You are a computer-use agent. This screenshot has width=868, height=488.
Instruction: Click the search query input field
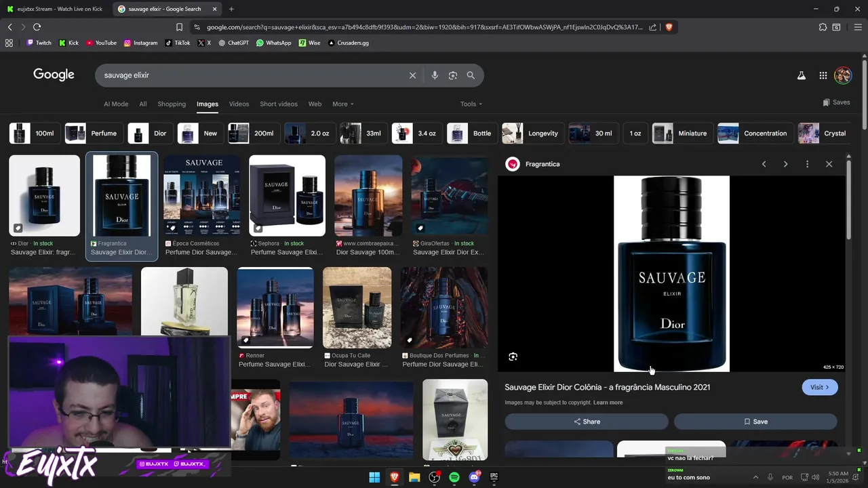click(251, 75)
